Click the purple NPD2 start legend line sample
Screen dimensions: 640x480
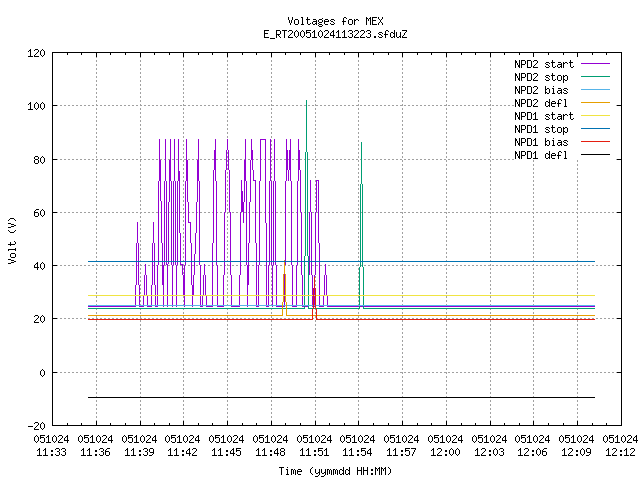point(595,64)
